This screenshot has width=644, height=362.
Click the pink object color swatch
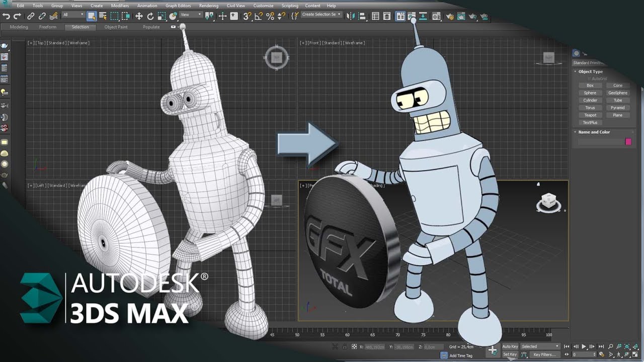click(x=628, y=142)
